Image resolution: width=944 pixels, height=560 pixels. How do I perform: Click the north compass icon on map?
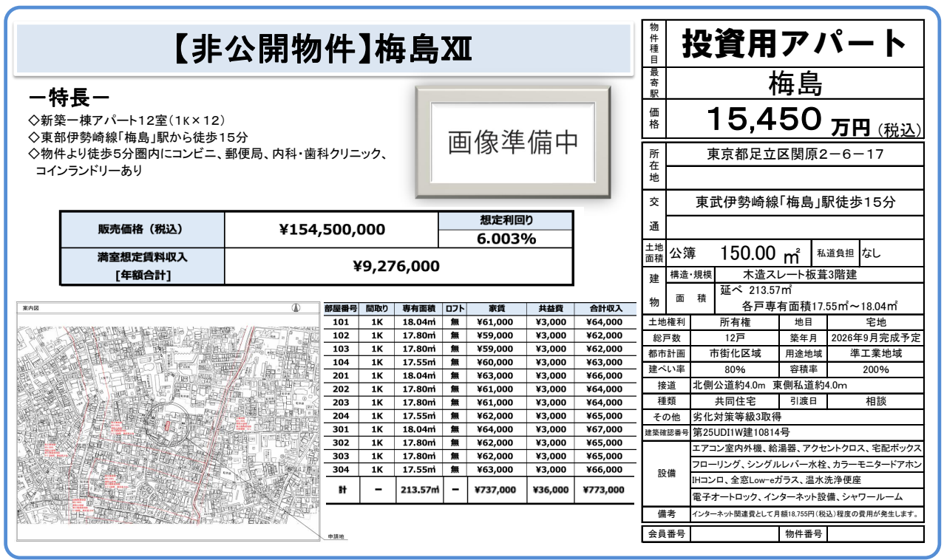point(295,308)
